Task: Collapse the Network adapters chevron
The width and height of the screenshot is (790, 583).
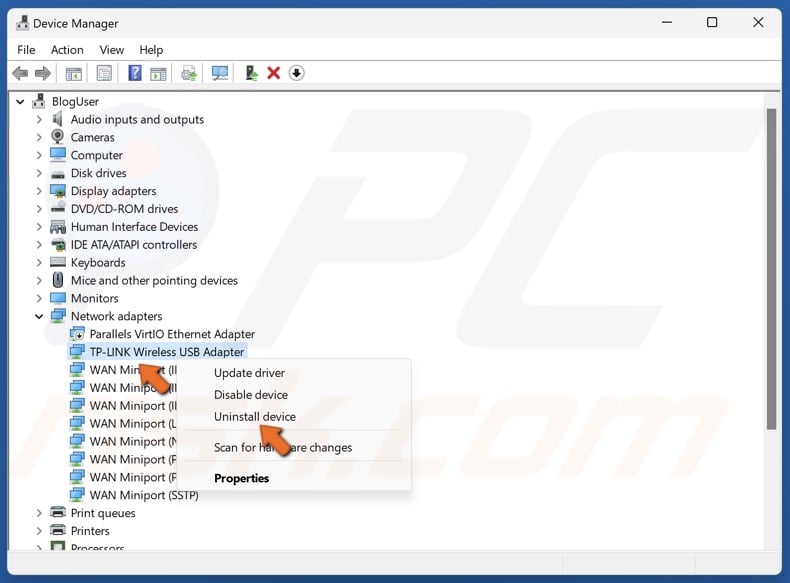Action: coord(39,316)
